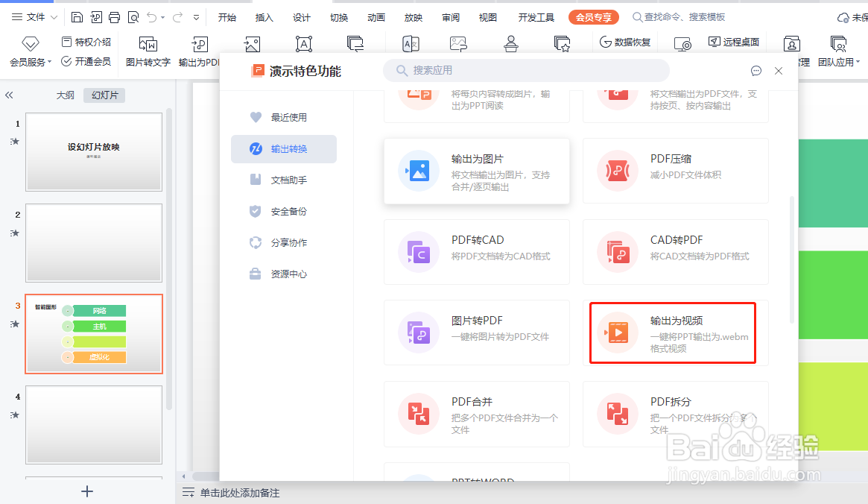
Task: Open 分享协作 category in sidebar
Action: [283, 242]
